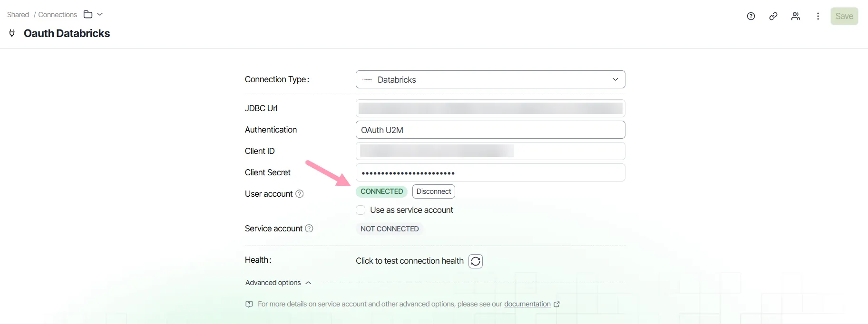Click the Client Secret password field

[x=490, y=172]
